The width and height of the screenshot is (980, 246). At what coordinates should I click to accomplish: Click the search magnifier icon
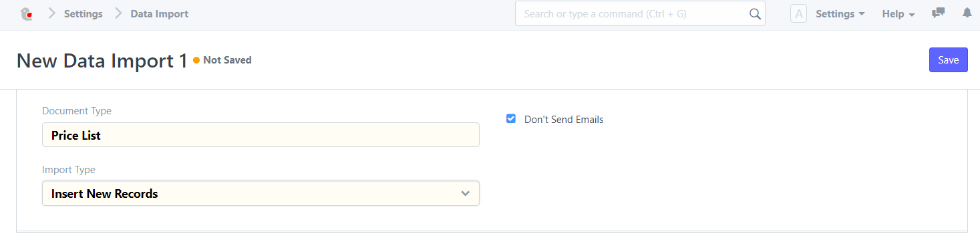pyautogui.click(x=755, y=13)
